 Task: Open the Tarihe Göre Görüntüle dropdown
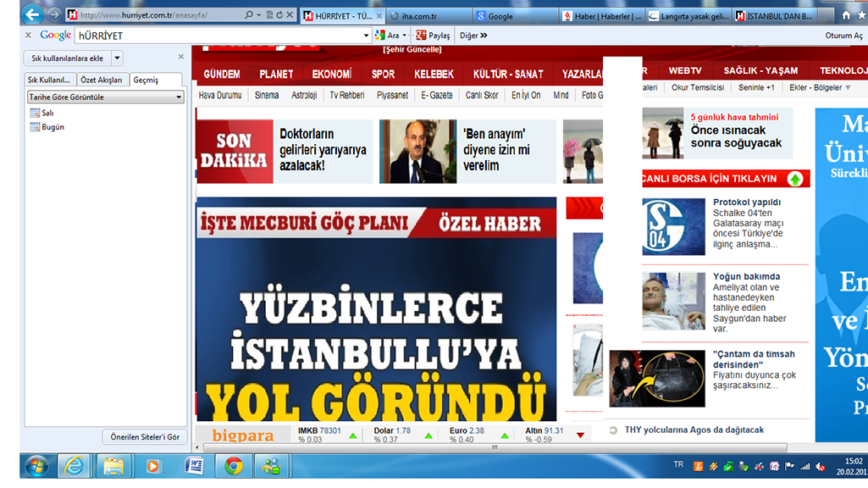coord(105,97)
